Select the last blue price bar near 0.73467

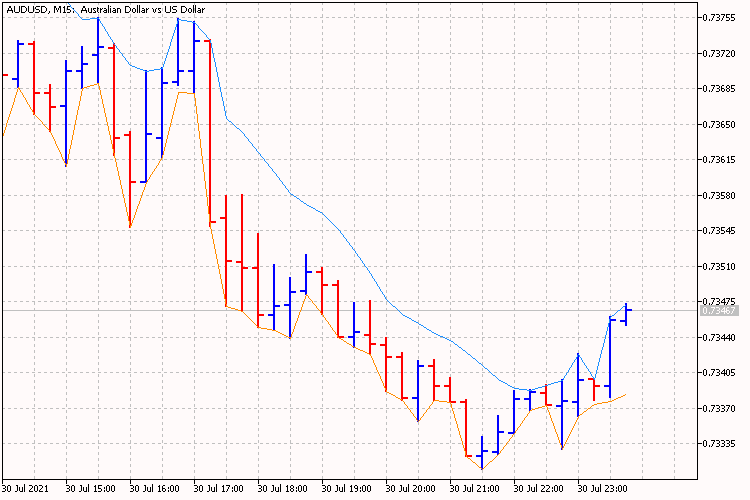(x=626, y=314)
